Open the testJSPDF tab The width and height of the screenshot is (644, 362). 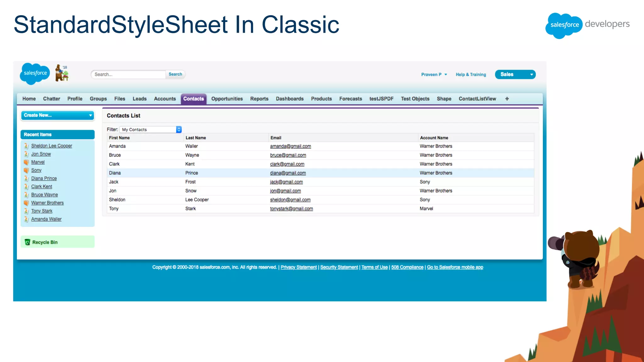coord(381,99)
